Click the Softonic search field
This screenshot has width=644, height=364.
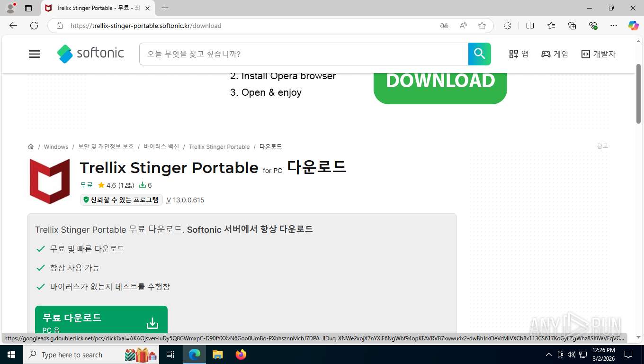tap(304, 54)
